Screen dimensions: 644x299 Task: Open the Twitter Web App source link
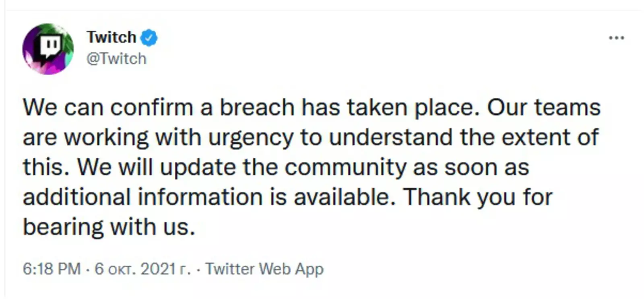point(264,269)
